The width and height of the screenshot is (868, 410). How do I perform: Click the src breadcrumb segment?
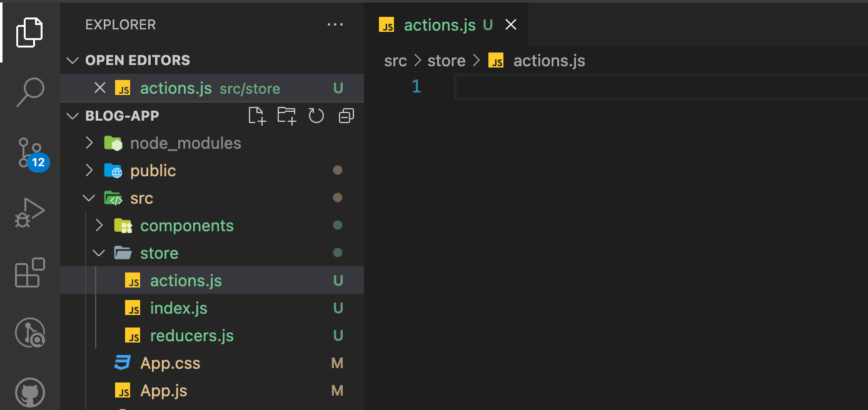[x=395, y=61]
